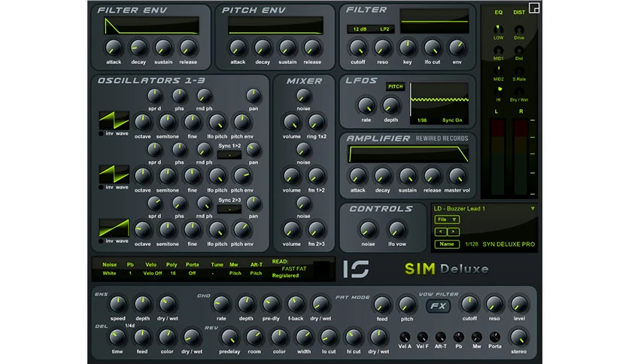Click the EQ MID2 knob
629x364 pixels.
(498, 71)
